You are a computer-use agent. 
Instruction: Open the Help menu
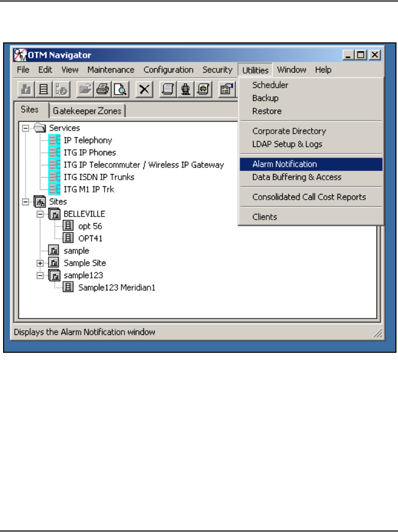pyautogui.click(x=323, y=70)
